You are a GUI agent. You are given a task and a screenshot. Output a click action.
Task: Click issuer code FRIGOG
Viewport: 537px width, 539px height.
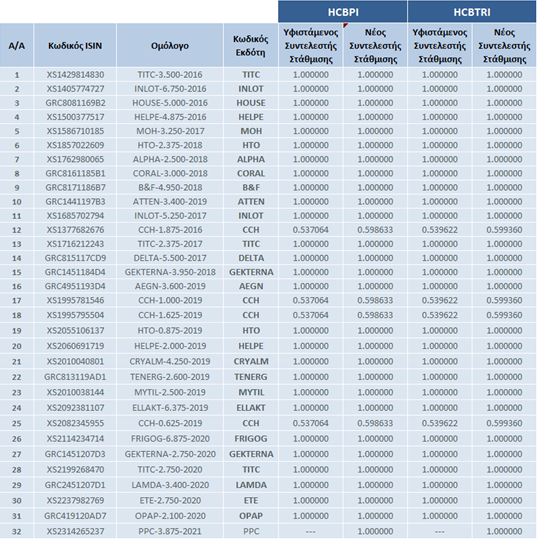(251, 439)
